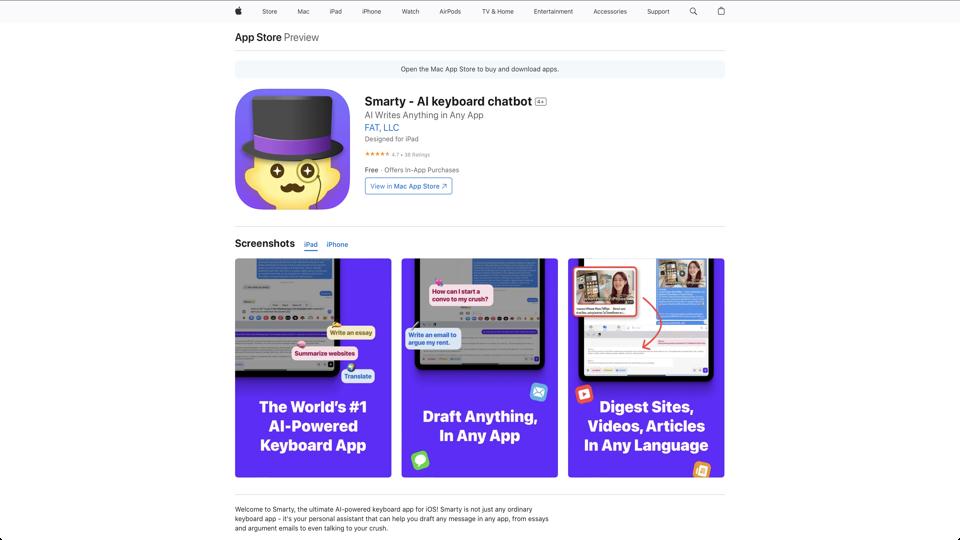Click the 4+ age rating badge
Screen dimensions: 960x540
[x=541, y=102]
